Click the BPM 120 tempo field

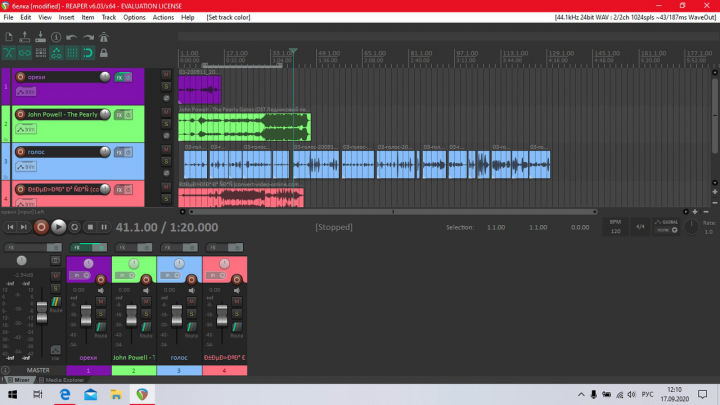(615, 226)
